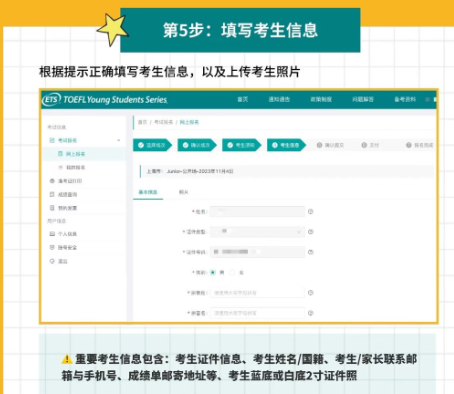This screenshot has width=454, height=394.
Task: Open 备考资料 in top navigation
Action: coord(405,99)
